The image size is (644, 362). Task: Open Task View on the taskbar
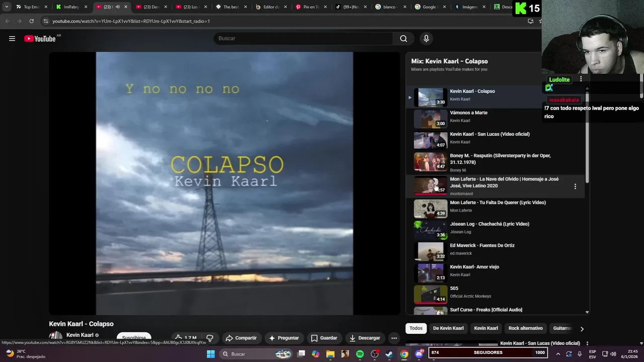(x=301, y=354)
